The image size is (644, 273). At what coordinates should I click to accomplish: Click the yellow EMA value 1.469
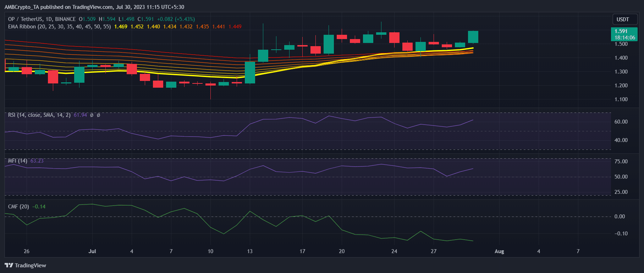point(121,27)
